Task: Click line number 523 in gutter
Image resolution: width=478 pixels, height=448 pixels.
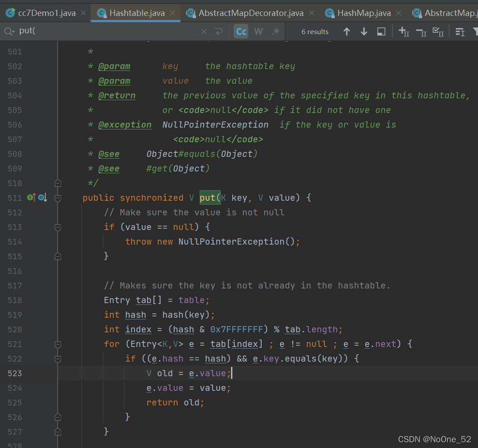Action: point(15,374)
